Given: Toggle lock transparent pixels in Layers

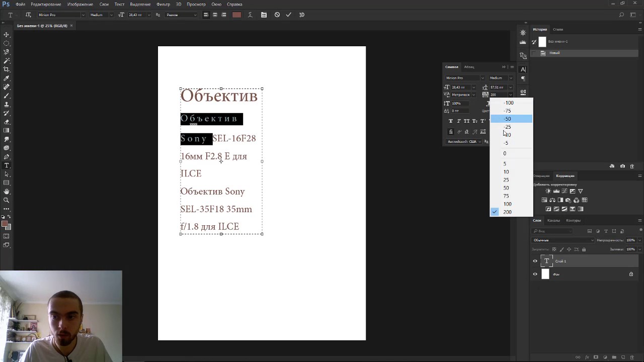Looking at the screenshot, I should (x=554, y=249).
